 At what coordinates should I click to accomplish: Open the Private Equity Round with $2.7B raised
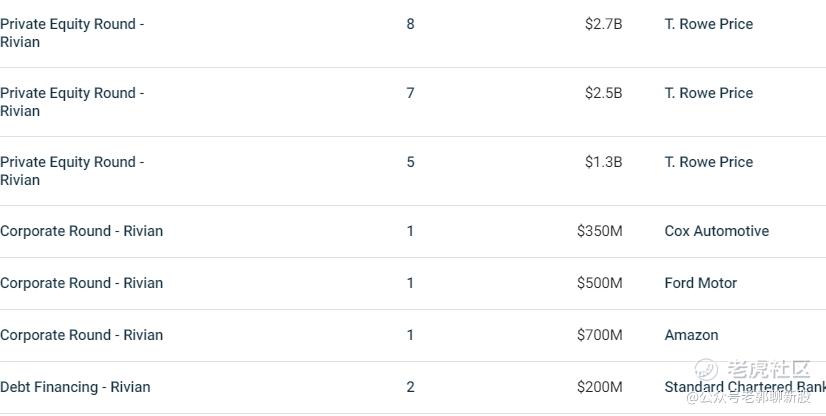[x=72, y=33]
